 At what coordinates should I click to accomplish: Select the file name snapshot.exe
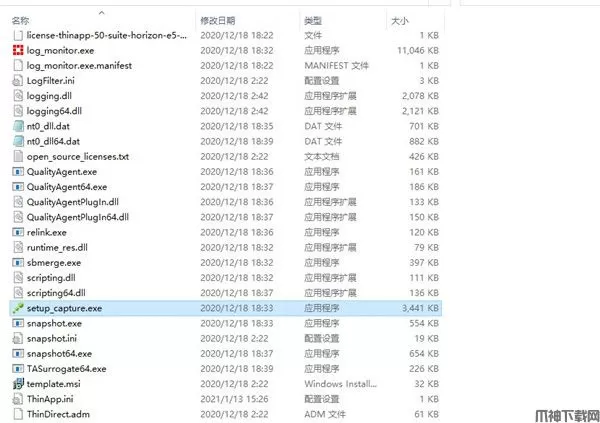[54, 323]
